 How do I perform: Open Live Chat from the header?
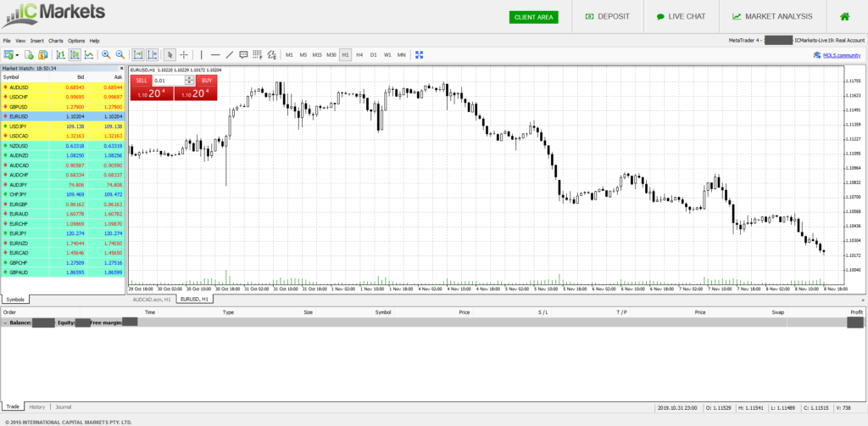tap(681, 17)
